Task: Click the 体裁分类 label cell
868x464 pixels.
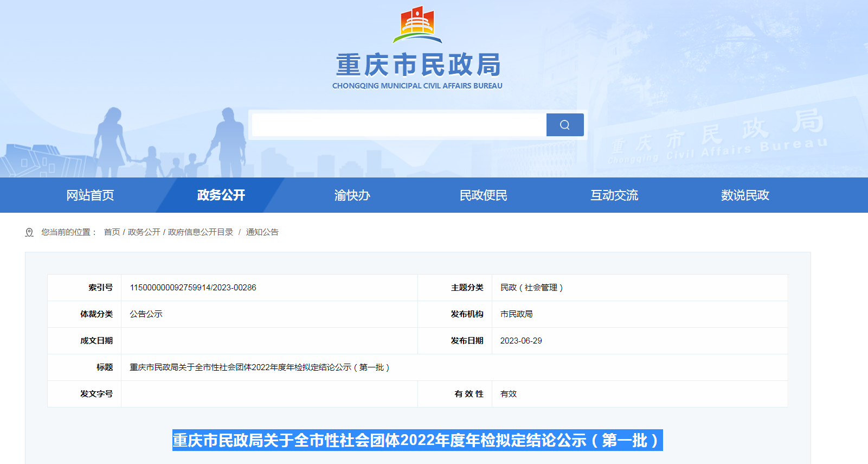Action: click(x=84, y=314)
